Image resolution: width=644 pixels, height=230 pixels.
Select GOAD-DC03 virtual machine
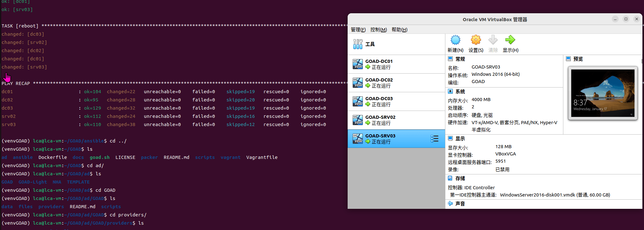click(x=396, y=101)
